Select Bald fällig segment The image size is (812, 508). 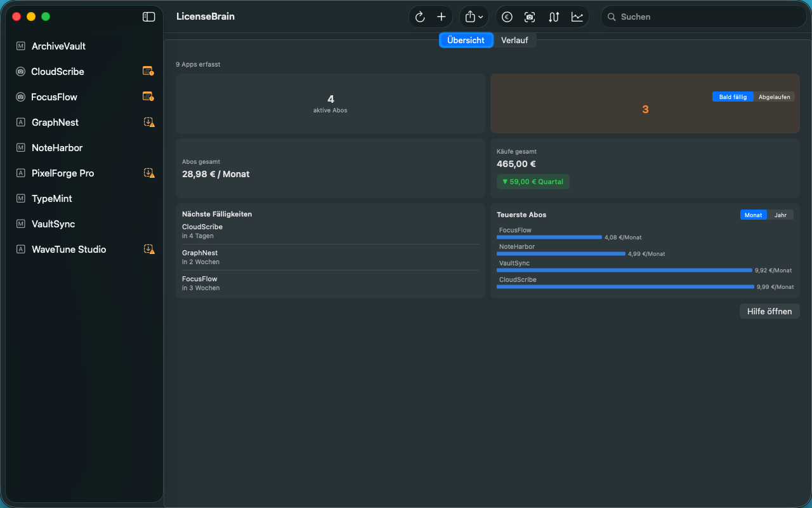pos(733,97)
